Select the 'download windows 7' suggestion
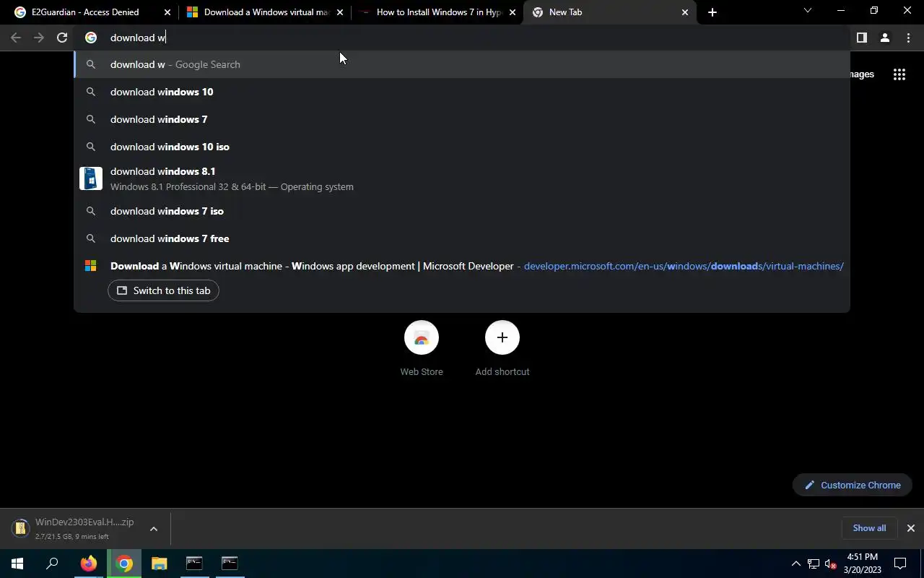The width and height of the screenshot is (924, 578). point(462,119)
